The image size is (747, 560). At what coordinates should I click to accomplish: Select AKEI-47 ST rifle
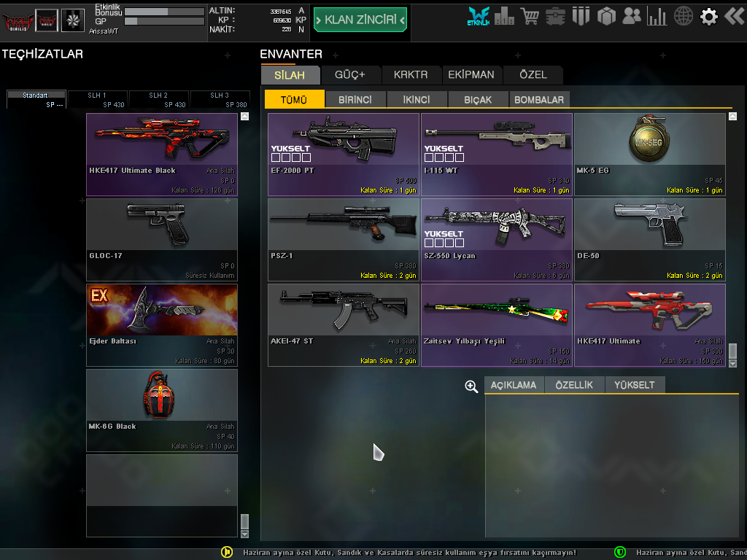[x=344, y=324]
